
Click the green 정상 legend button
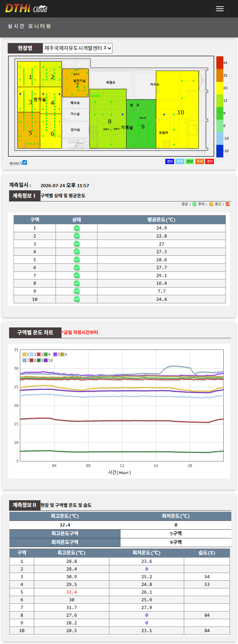pos(189,161)
